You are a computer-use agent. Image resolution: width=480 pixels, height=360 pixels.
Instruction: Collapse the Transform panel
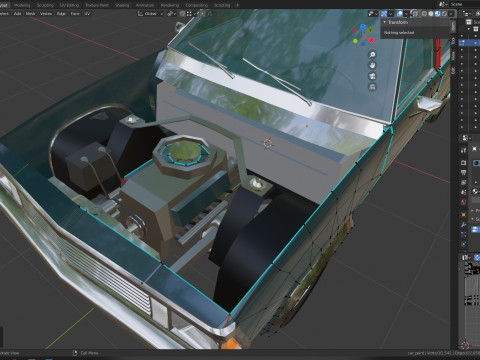385,22
